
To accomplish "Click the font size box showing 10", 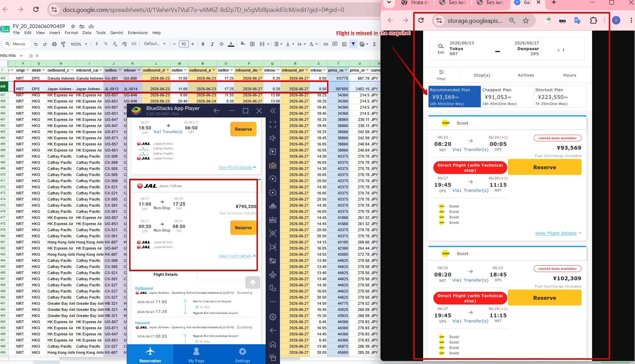I will (x=184, y=44).
